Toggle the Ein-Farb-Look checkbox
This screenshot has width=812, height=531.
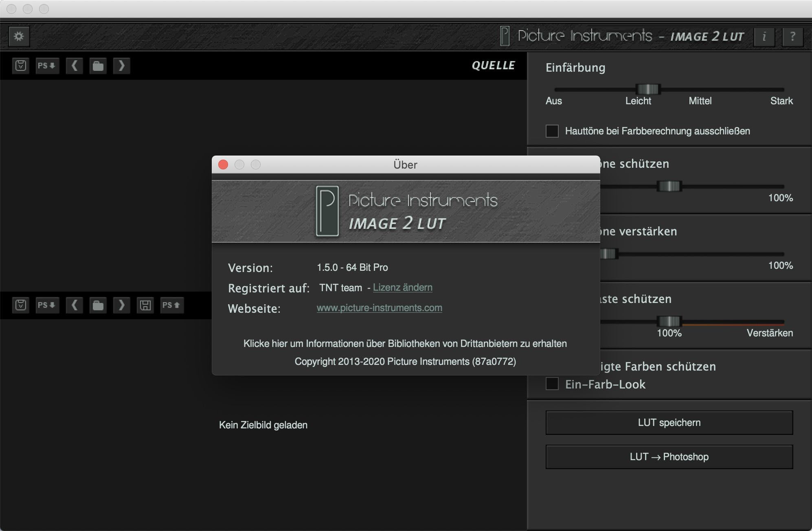tap(552, 384)
